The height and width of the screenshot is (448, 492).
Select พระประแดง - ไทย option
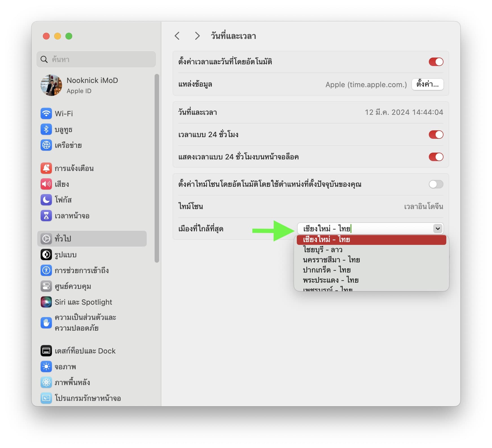[x=330, y=280]
